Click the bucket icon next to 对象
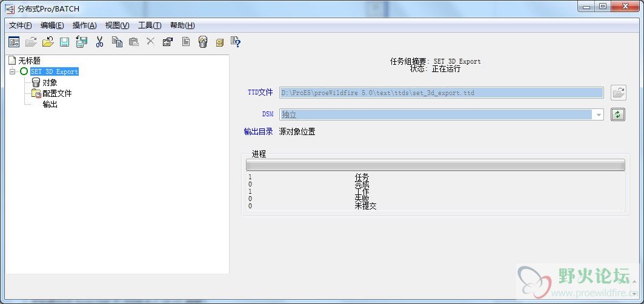 (x=36, y=82)
